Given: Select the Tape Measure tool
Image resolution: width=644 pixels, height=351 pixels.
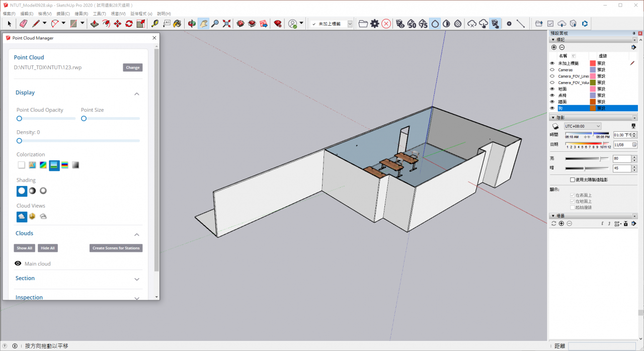Looking at the screenshot, I should pyautogui.click(x=155, y=24).
